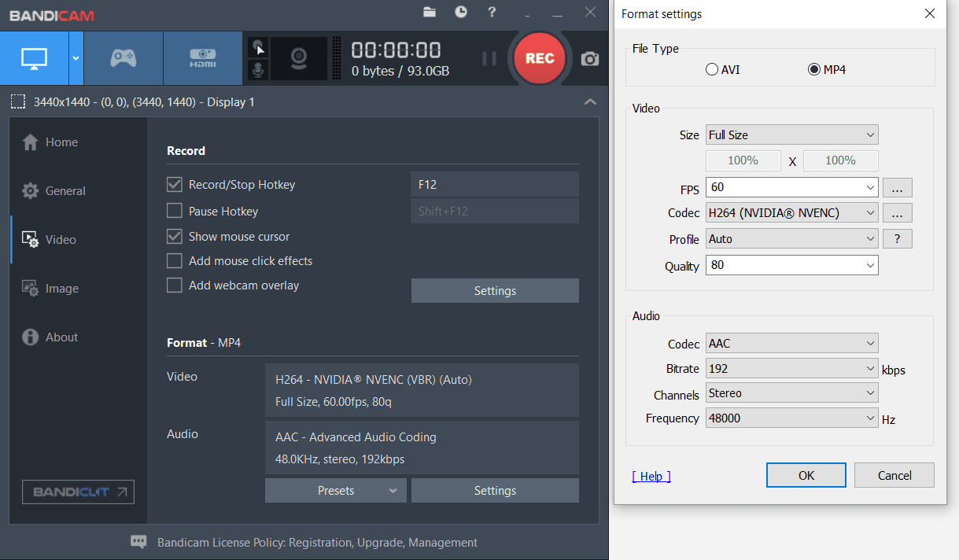The width and height of the screenshot is (959, 560).
Task: Disable Show mouse cursor
Action: click(174, 236)
